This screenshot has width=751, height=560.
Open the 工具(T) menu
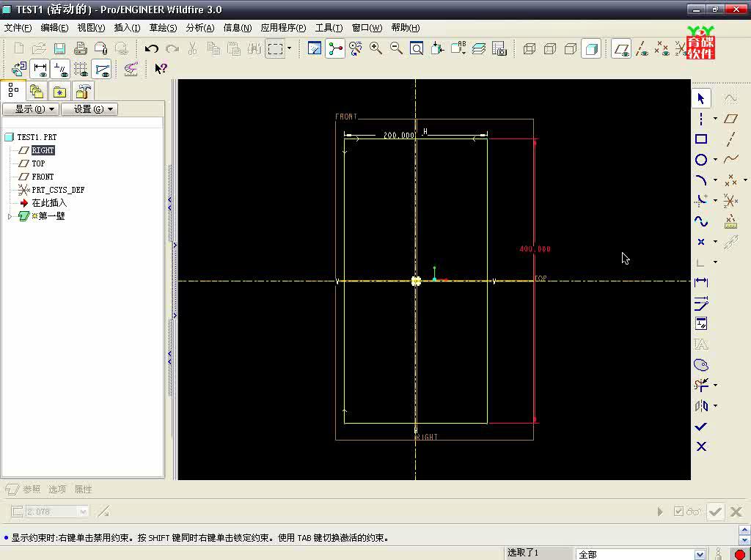[x=329, y=28]
